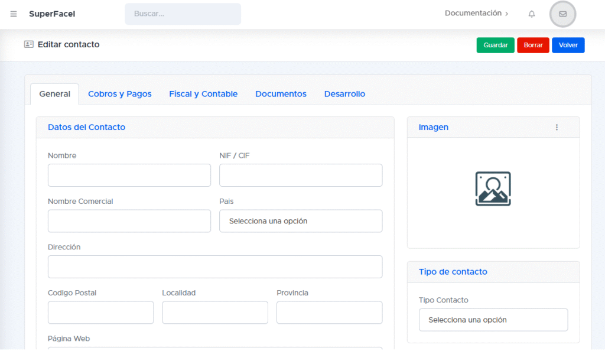The image size is (605, 364).
Task: Open the hamburger sidebar menu
Action: click(x=14, y=14)
